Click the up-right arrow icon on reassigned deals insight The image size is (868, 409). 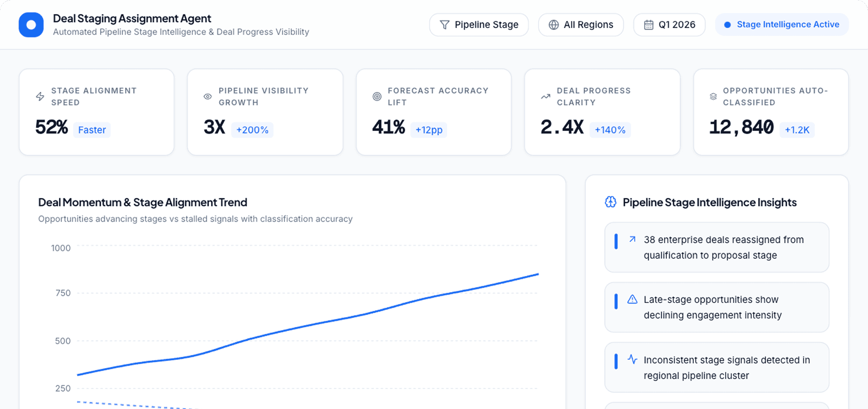(x=632, y=240)
